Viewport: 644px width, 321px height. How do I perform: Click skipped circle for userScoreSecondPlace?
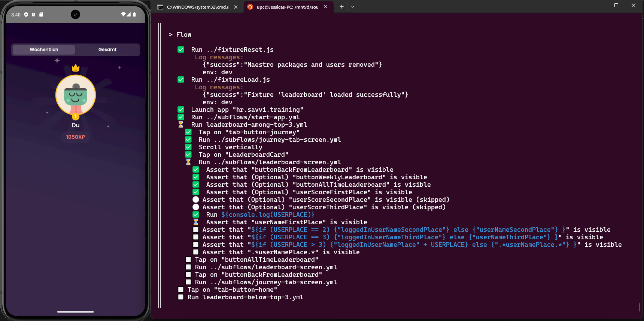196,199
